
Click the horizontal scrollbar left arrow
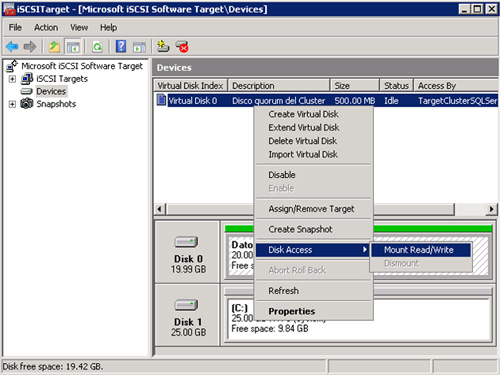[160, 209]
